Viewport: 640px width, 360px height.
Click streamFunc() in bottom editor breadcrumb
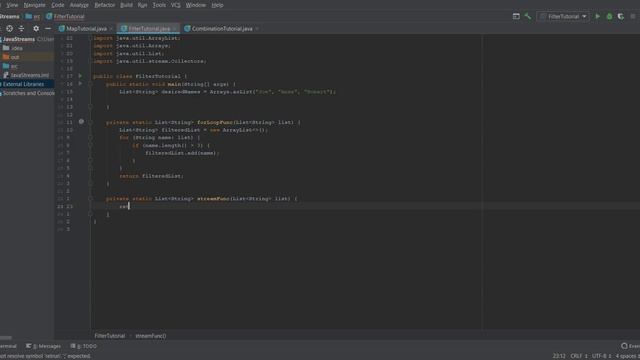(x=151, y=336)
